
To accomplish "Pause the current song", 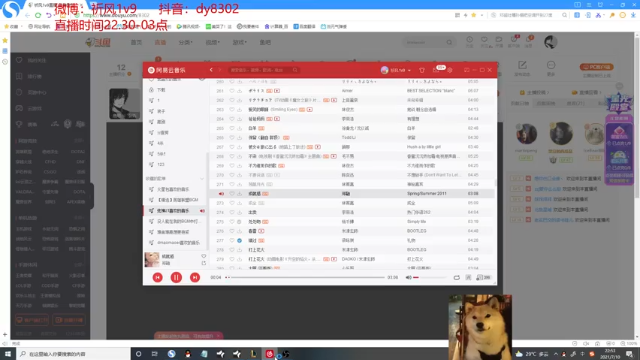I will [x=176, y=278].
